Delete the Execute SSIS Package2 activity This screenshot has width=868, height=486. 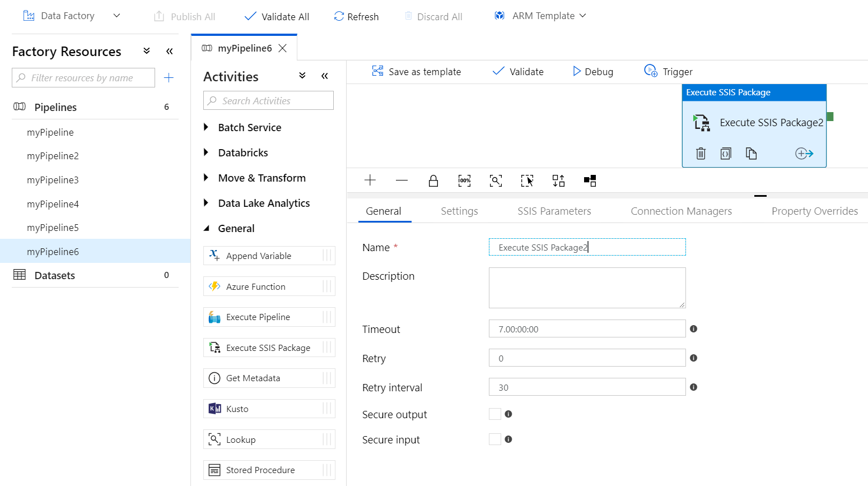click(701, 154)
